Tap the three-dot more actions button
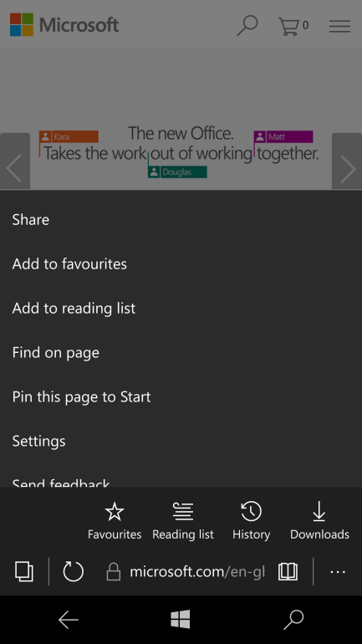This screenshot has height=644, width=362. click(338, 571)
